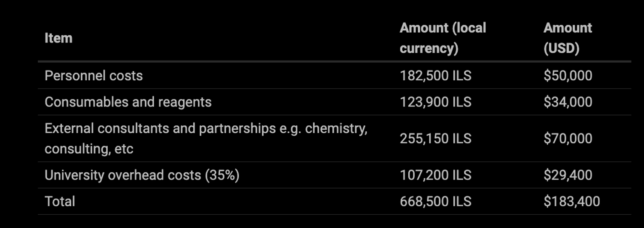Click the 107,200 ILS overhead value
This screenshot has height=228, width=644.
click(x=435, y=175)
